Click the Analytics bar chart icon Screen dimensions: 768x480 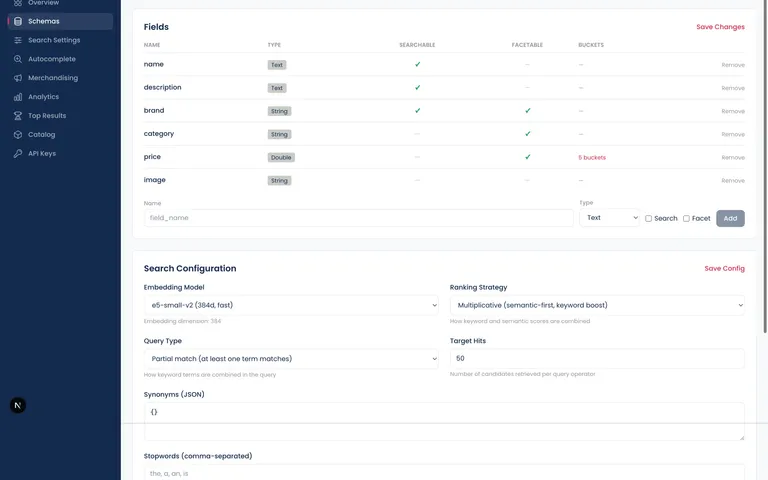pos(18,97)
